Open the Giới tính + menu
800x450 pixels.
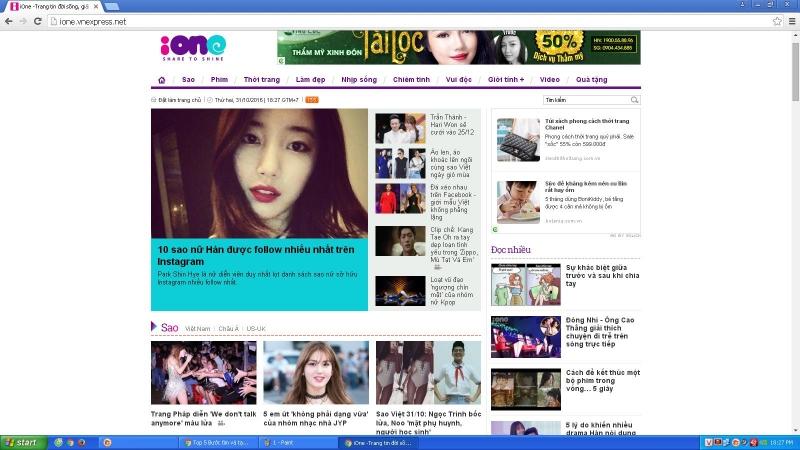click(x=506, y=79)
